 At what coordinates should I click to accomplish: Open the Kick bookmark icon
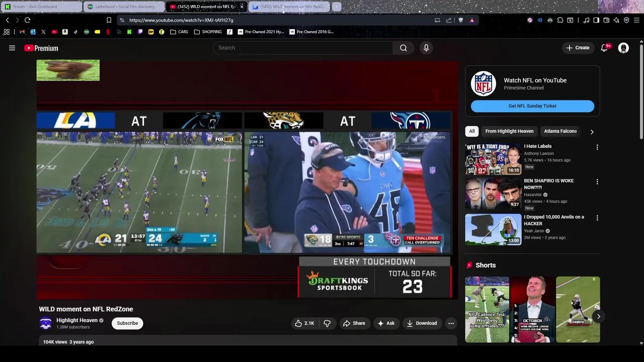click(x=129, y=32)
